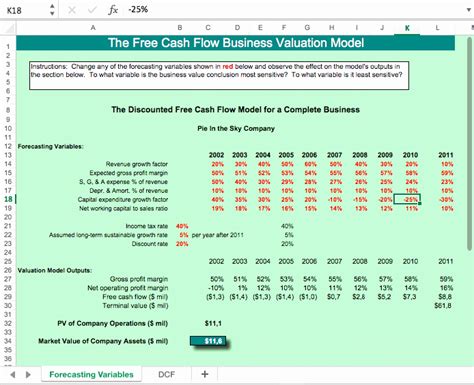Click the cancel entry X icon
This screenshot has width=474, height=385.
(x=71, y=10)
